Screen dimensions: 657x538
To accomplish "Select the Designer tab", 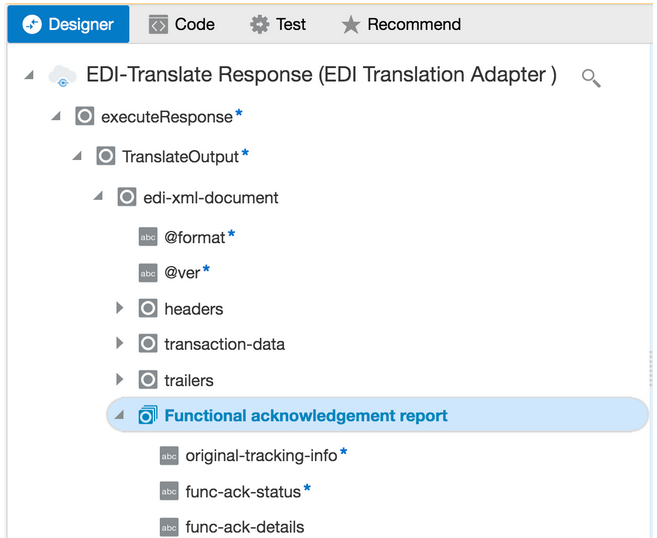I will (68, 24).
